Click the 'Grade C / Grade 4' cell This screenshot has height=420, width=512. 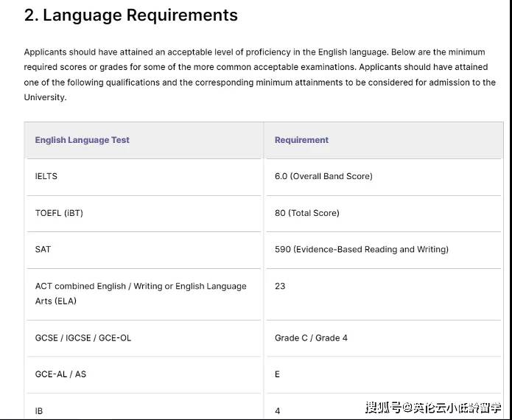pos(383,338)
